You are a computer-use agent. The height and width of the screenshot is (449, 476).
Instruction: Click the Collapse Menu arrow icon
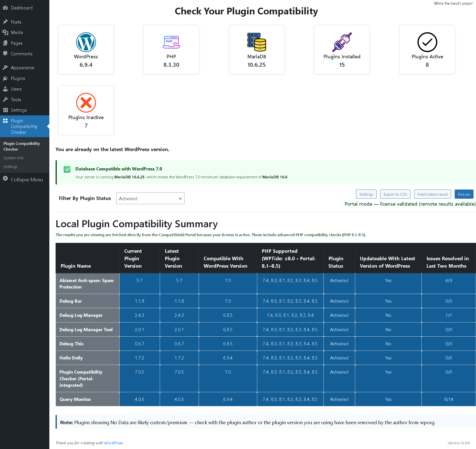coord(5,179)
